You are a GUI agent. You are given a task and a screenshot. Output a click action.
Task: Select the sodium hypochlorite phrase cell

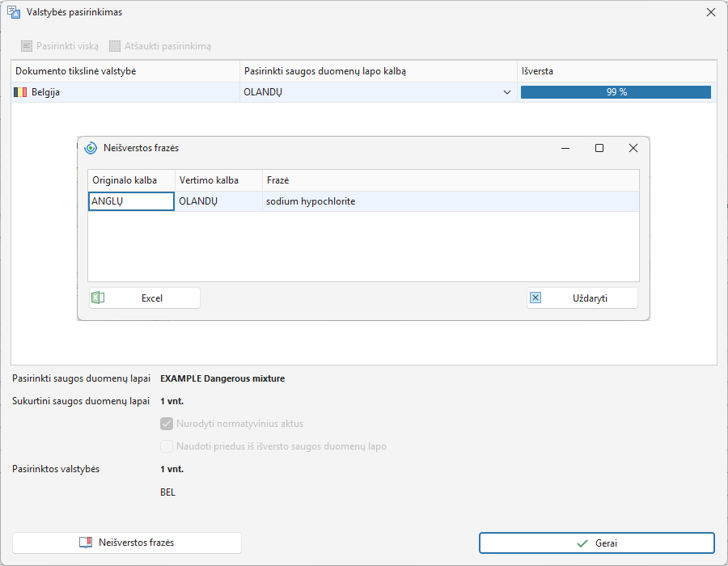(x=451, y=201)
